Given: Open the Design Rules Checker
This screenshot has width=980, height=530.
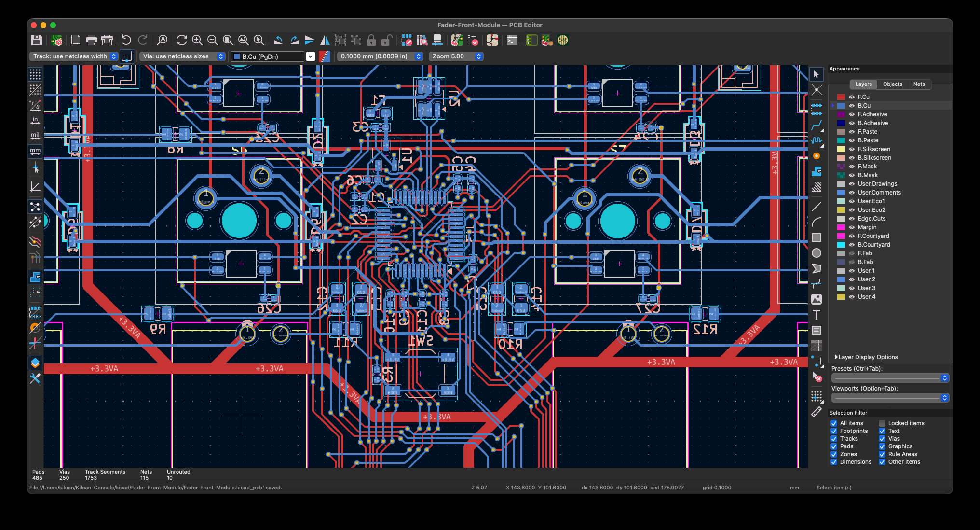Looking at the screenshot, I should [x=473, y=40].
